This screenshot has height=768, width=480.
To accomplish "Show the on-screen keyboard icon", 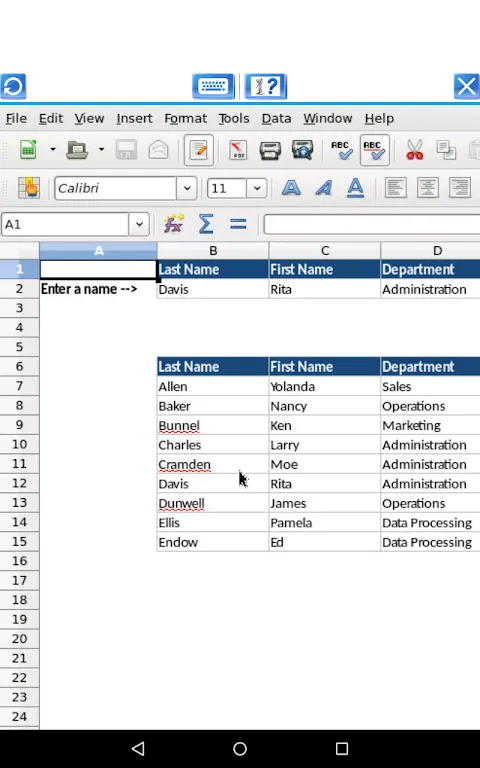I will (213, 87).
